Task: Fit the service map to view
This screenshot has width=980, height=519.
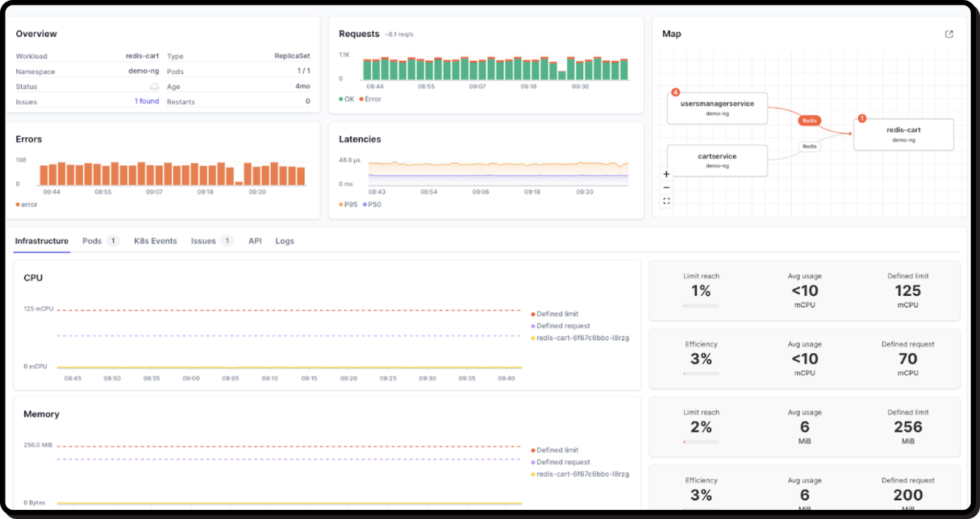Action: pyautogui.click(x=666, y=201)
